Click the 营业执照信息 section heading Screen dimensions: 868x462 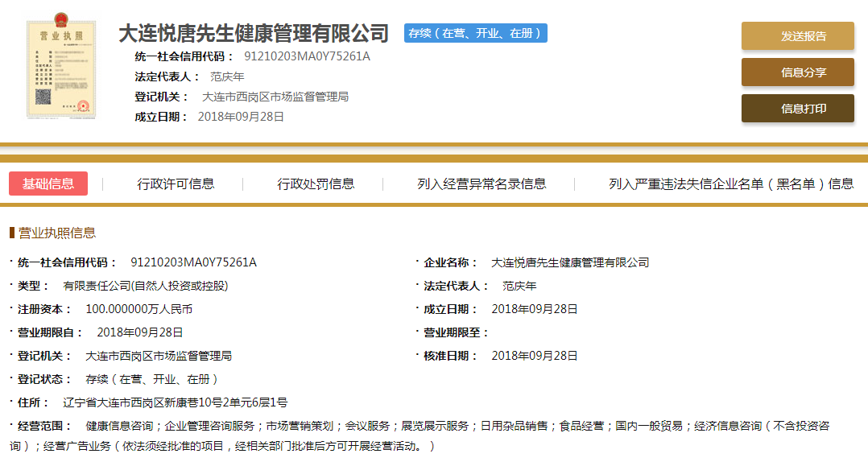[x=56, y=233]
